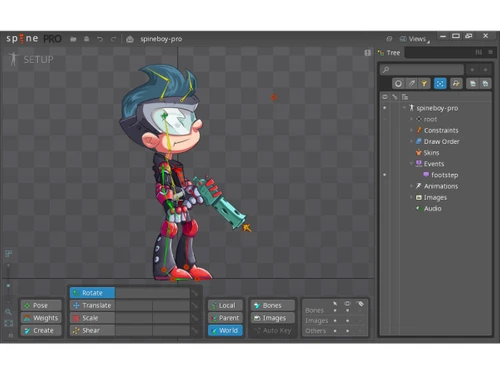Open the Views menu
Screen dimensions: 500x375
[414, 39]
